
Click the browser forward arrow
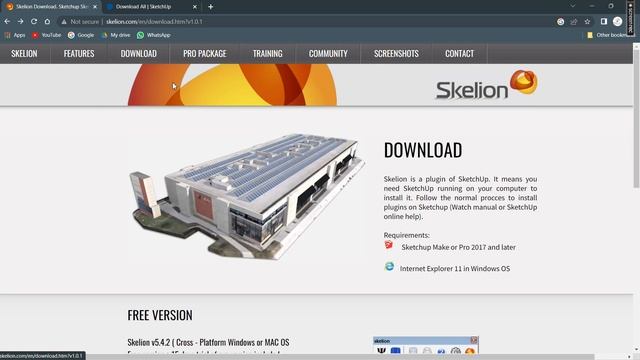tap(20, 21)
